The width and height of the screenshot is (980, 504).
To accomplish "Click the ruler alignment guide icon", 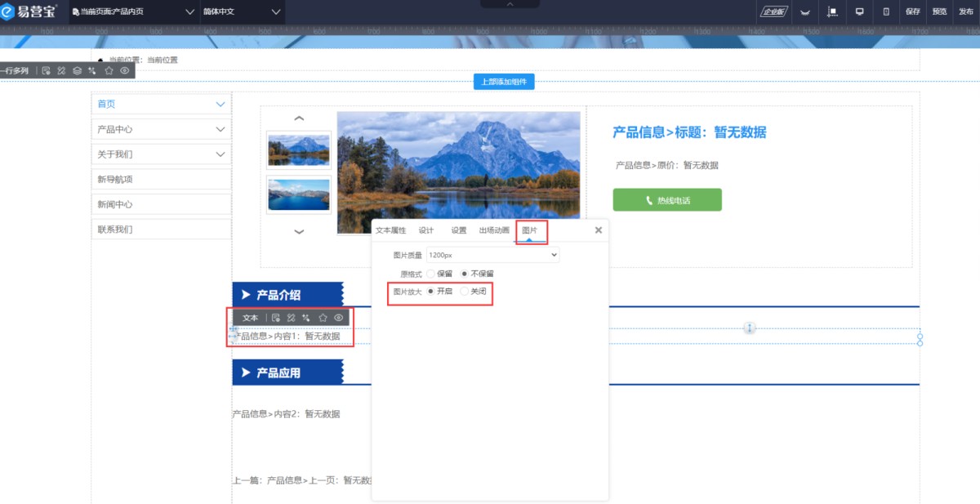I will (832, 11).
